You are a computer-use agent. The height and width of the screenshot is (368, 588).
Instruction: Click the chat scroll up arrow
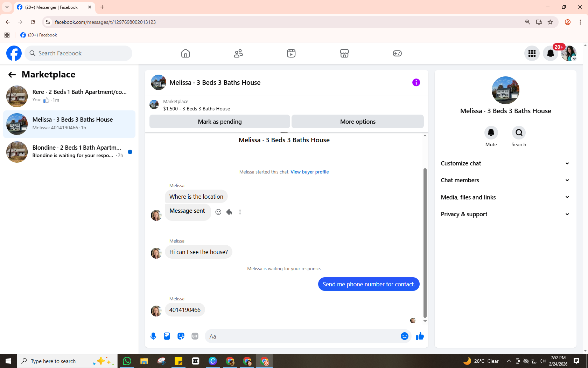pyautogui.click(x=425, y=136)
